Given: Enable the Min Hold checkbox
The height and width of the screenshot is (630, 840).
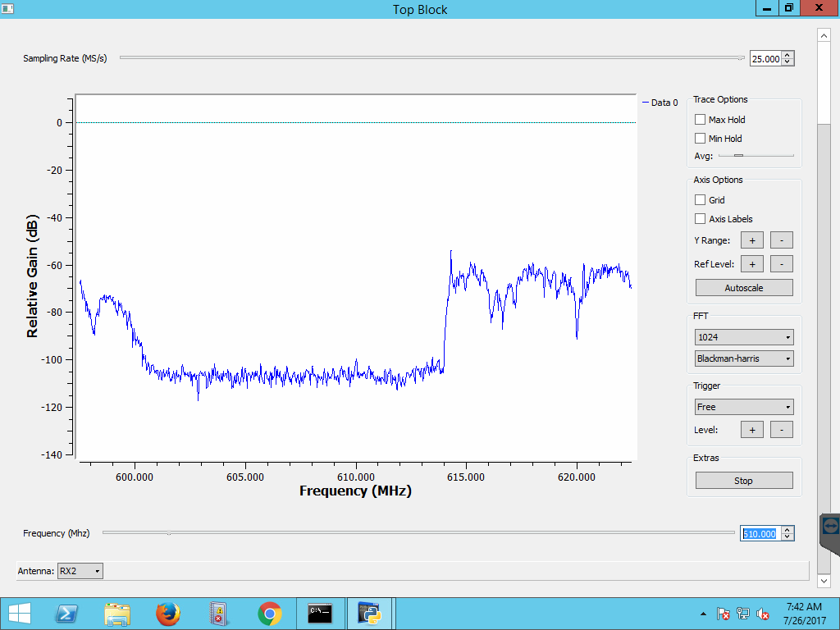Looking at the screenshot, I should coord(700,139).
